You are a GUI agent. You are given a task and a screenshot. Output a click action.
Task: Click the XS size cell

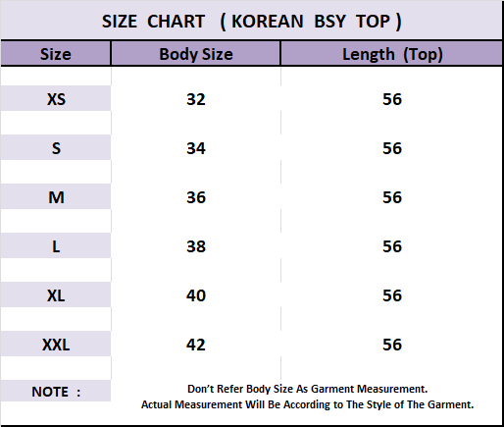[56, 98]
